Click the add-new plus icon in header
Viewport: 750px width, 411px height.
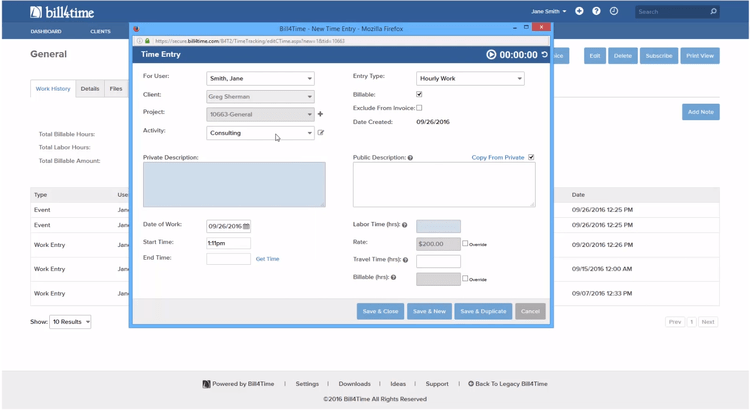[x=580, y=11]
